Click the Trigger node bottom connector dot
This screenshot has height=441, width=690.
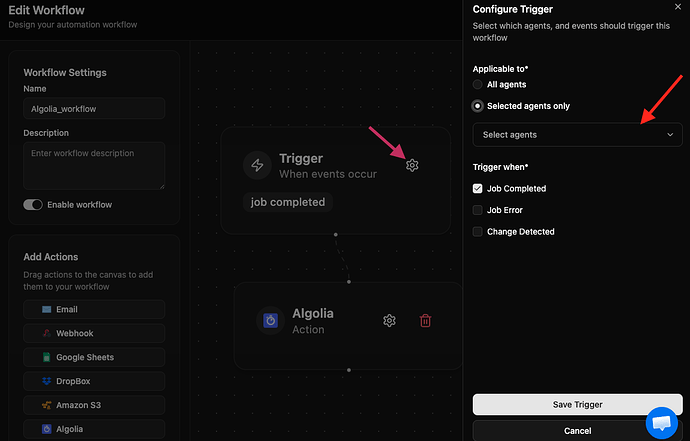[x=336, y=235]
